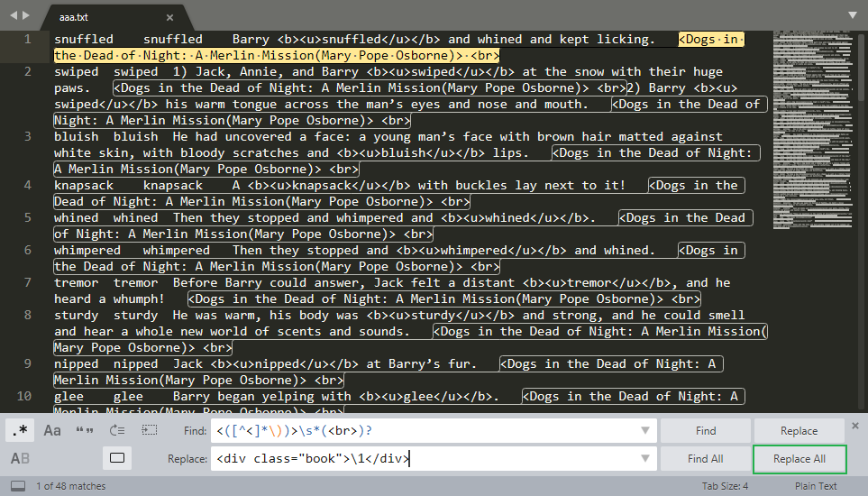Toggle wrap search option
This screenshot has width=868, height=496.
tap(117, 430)
